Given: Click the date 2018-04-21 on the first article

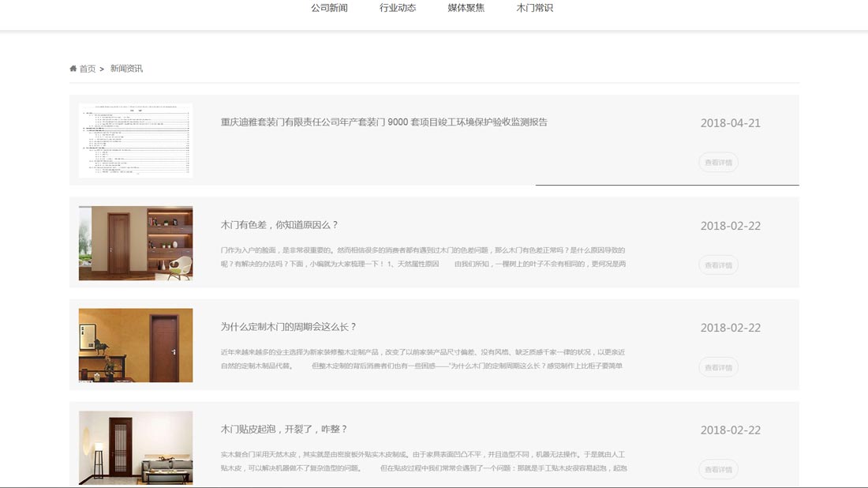Looking at the screenshot, I should [731, 123].
